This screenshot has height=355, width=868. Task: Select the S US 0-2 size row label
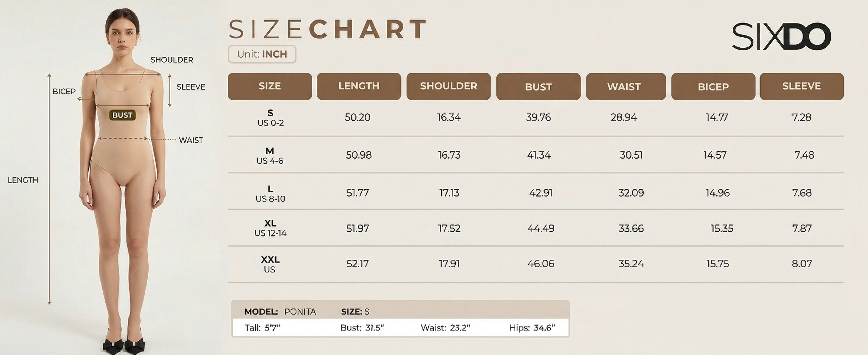[x=270, y=117]
